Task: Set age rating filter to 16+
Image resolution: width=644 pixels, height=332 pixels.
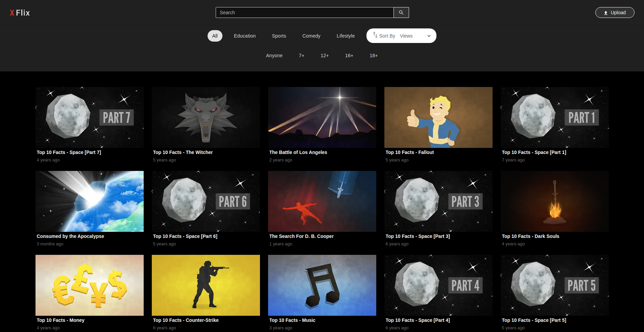Action: click(x=349, y=56)
